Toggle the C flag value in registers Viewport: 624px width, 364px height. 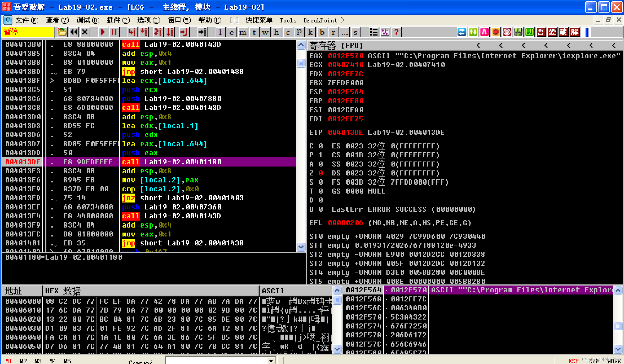321,146
